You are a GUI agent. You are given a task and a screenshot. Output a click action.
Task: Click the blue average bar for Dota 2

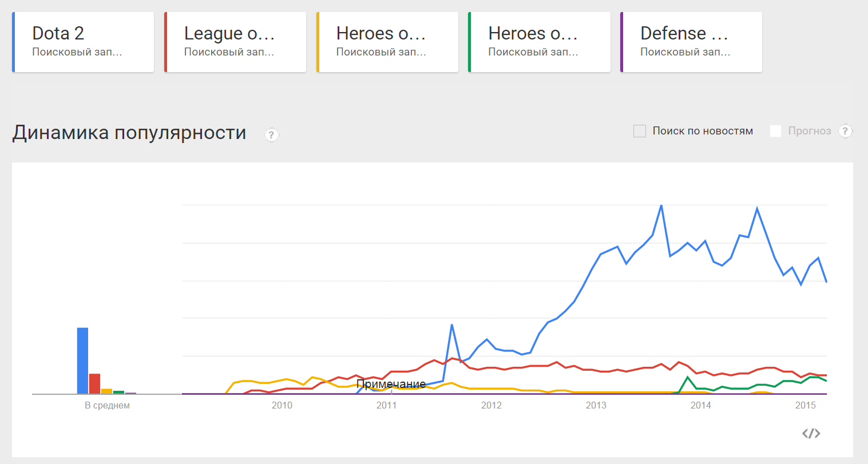coord(82,361)
